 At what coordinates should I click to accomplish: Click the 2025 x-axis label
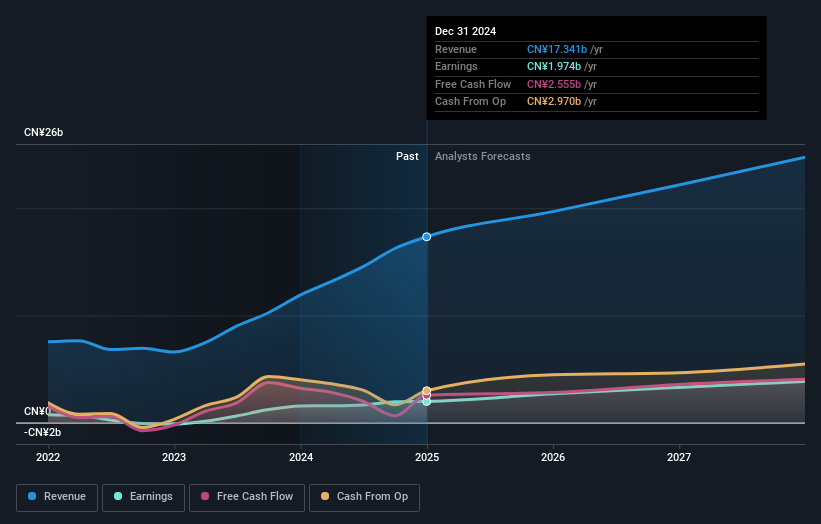point(427,457)
